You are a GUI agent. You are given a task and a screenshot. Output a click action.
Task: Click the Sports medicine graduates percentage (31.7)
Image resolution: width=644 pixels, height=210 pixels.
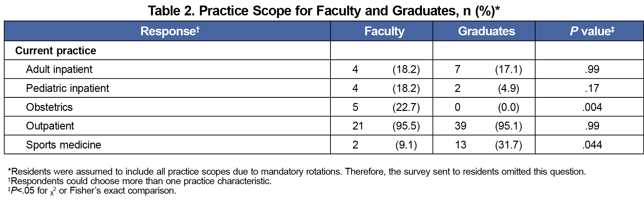point(508,145)
